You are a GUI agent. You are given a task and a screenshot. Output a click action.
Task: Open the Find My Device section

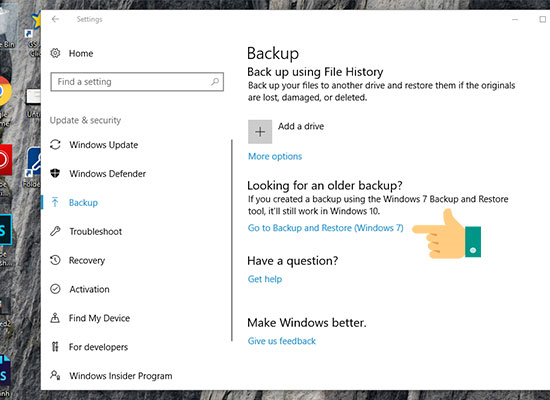[x=100, y=318]
